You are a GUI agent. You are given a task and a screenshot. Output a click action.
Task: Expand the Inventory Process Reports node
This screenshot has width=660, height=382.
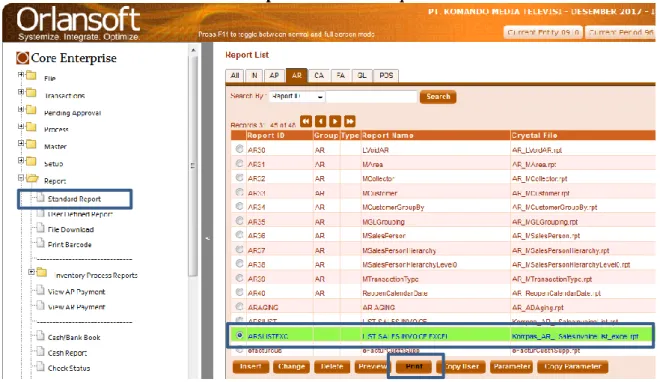31,272
